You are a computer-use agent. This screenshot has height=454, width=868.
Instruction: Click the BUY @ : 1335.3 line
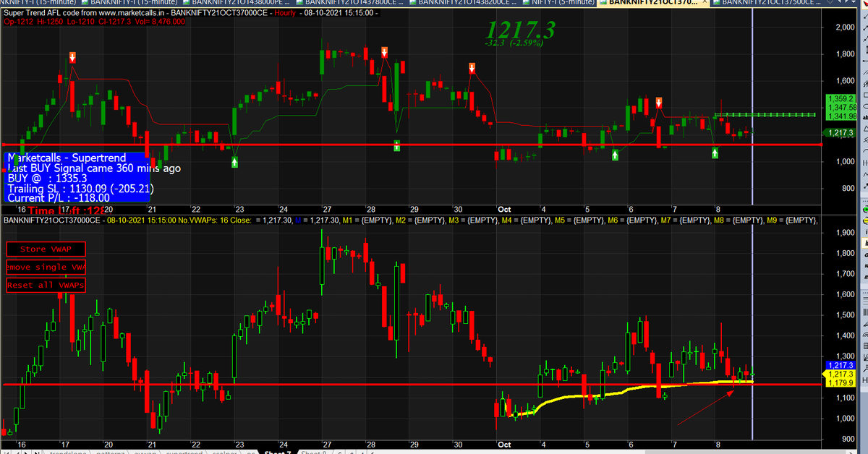point(47,178)
